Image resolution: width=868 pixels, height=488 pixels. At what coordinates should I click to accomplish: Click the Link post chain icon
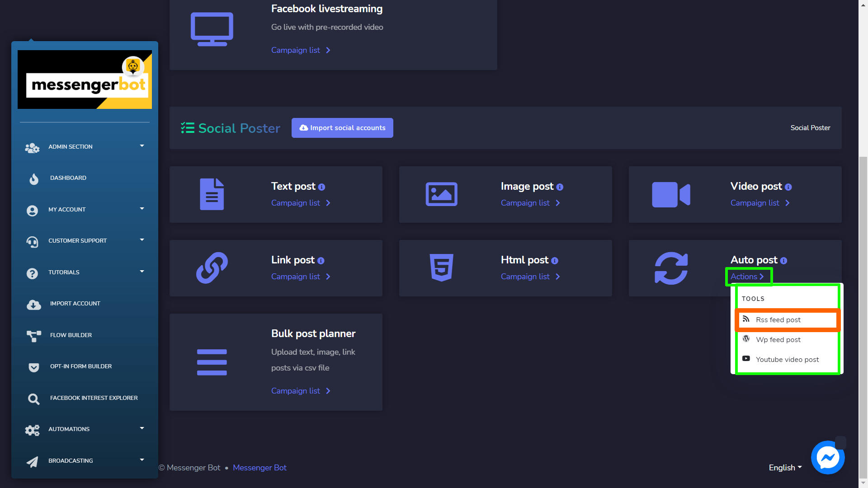point(212,268)
